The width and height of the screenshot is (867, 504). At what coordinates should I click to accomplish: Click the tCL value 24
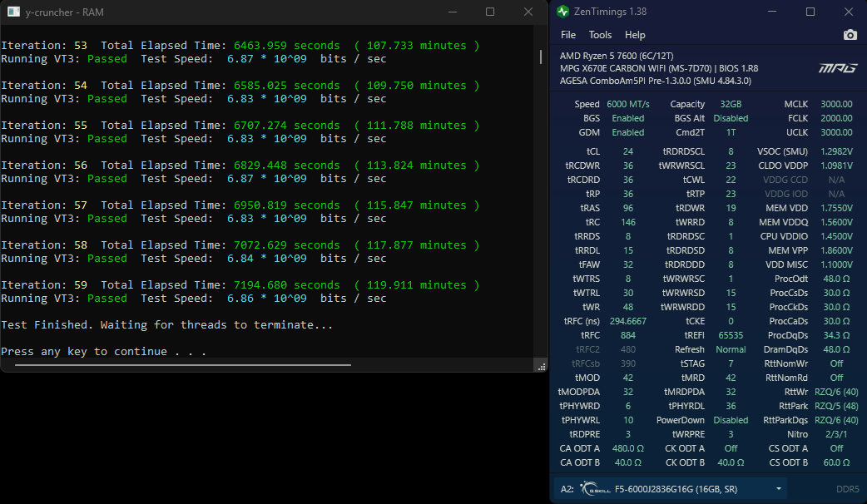pos(628,151)
